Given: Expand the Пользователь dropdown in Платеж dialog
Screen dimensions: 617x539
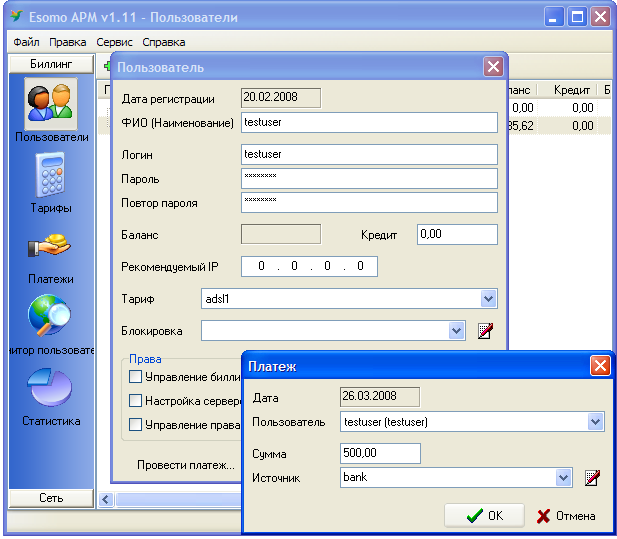Looking at the screenshot, I should 595,422.
